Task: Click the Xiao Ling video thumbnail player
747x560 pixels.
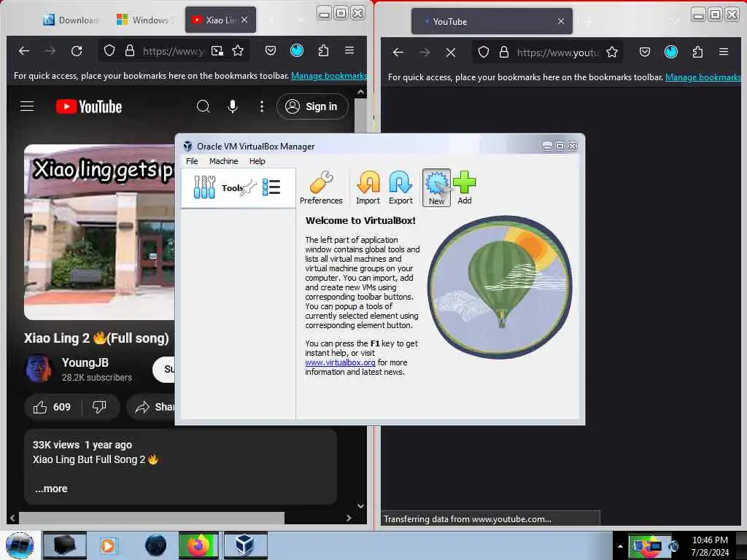Action: [99, 232]
